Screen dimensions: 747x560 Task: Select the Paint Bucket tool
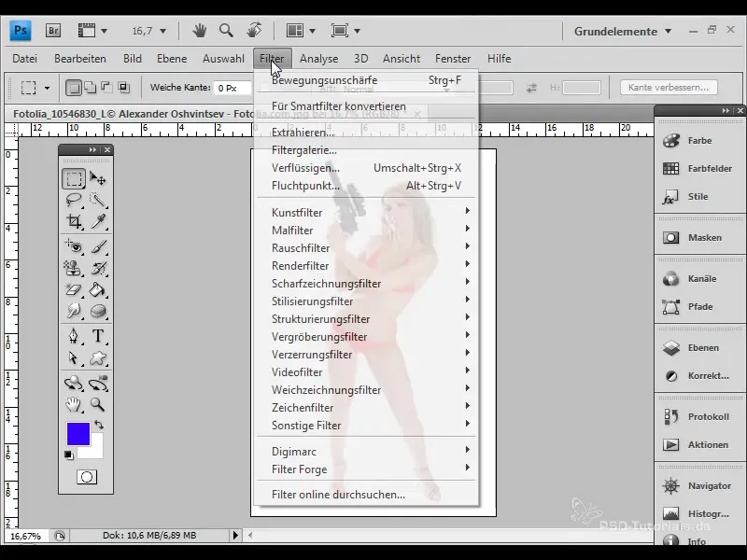coord(98,289)
